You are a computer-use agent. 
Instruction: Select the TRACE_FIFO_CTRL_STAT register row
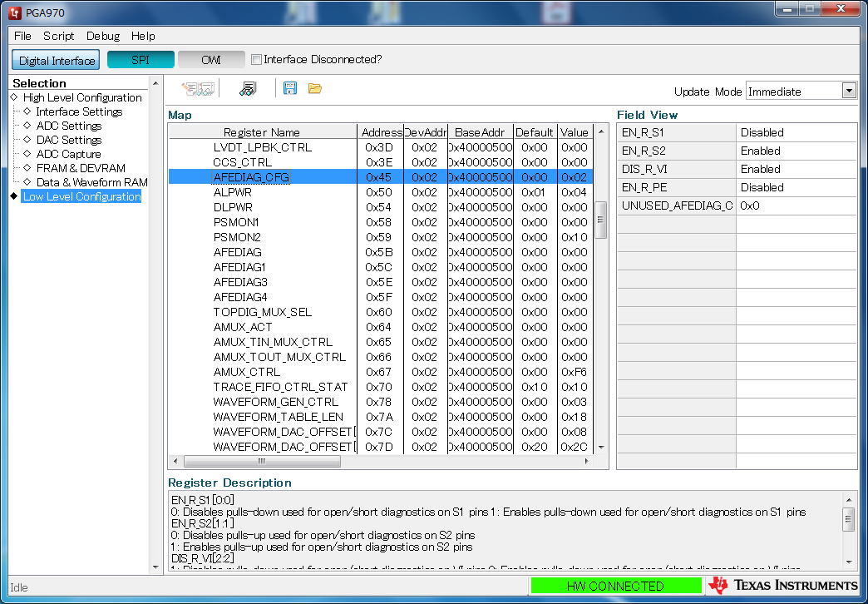click(x=380, y=387)
